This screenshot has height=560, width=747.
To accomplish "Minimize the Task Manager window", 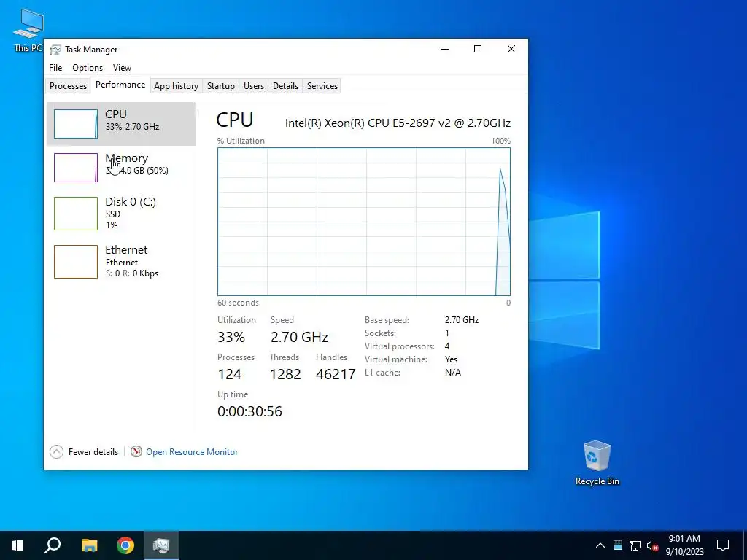I will click(x=445, y=49).
